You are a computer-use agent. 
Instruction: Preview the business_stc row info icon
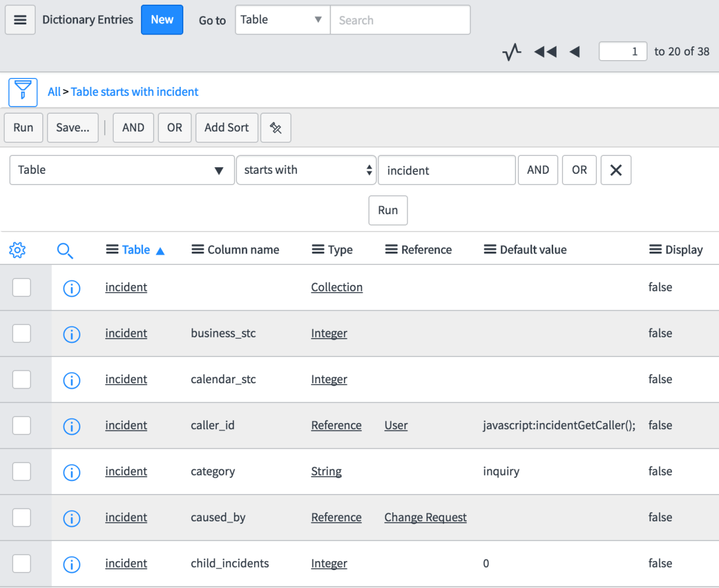[x=71, y=334]
